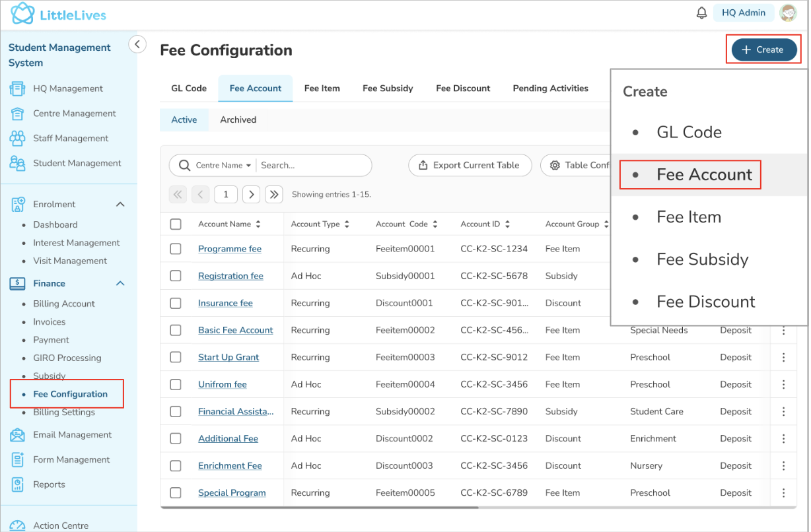Open HQ Management from the sidebar

point(67,88)
